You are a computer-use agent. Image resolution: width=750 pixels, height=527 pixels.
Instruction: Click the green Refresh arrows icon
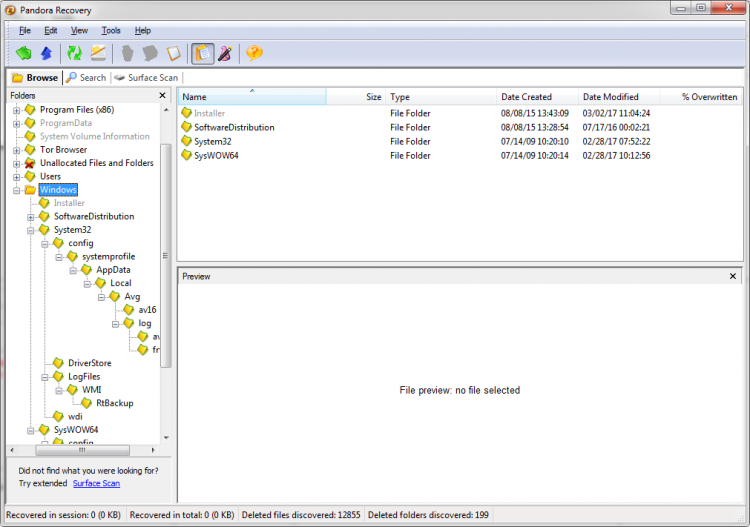coord(75,53)
